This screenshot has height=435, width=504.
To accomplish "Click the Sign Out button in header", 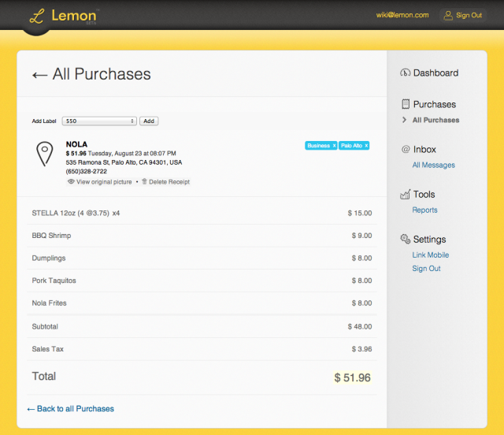I will point(462,15).
